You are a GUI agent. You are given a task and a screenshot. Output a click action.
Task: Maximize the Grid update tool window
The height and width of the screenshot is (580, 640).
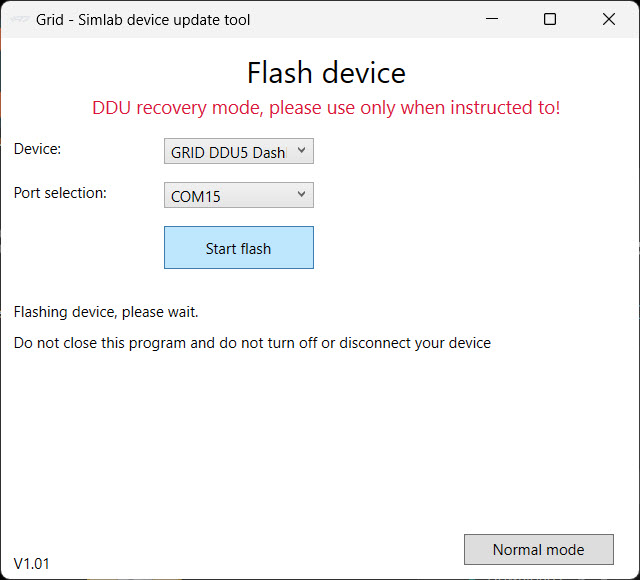(x=550, y=19)
